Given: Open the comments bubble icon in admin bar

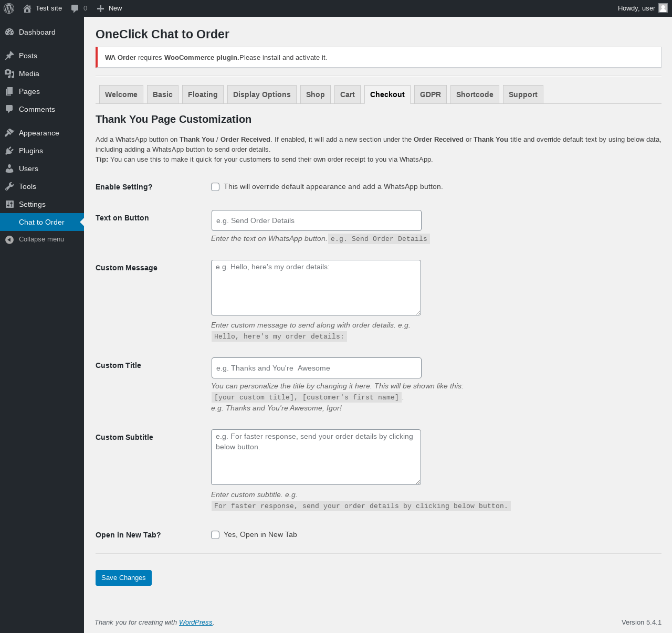Looking at the screenshot, I should point(75,8).
